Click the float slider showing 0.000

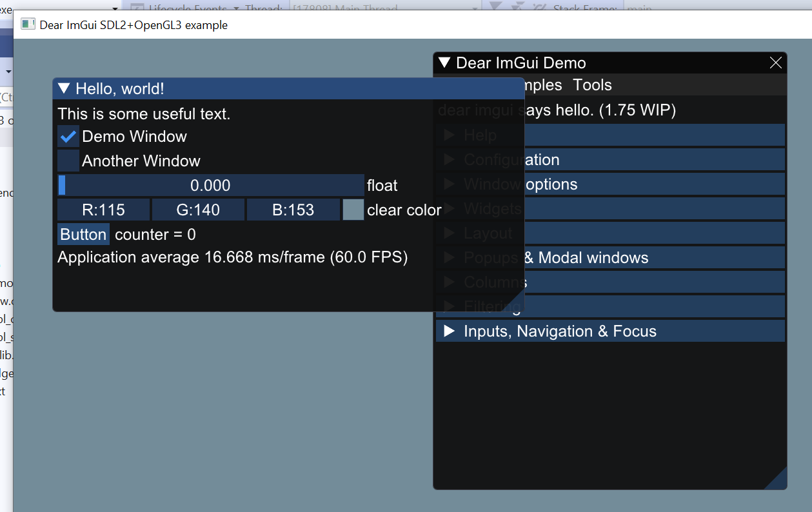(211, 186)
